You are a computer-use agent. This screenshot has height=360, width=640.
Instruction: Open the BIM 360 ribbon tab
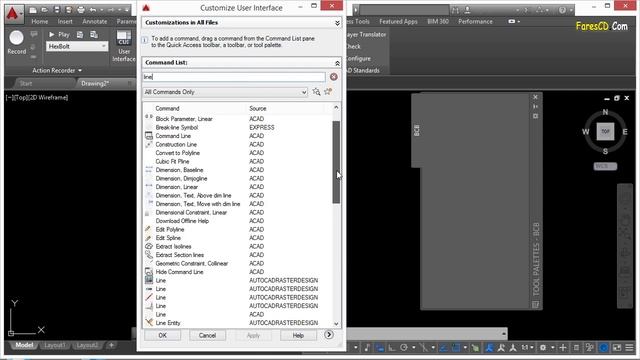pyautogui.click(x=438, y=22)
